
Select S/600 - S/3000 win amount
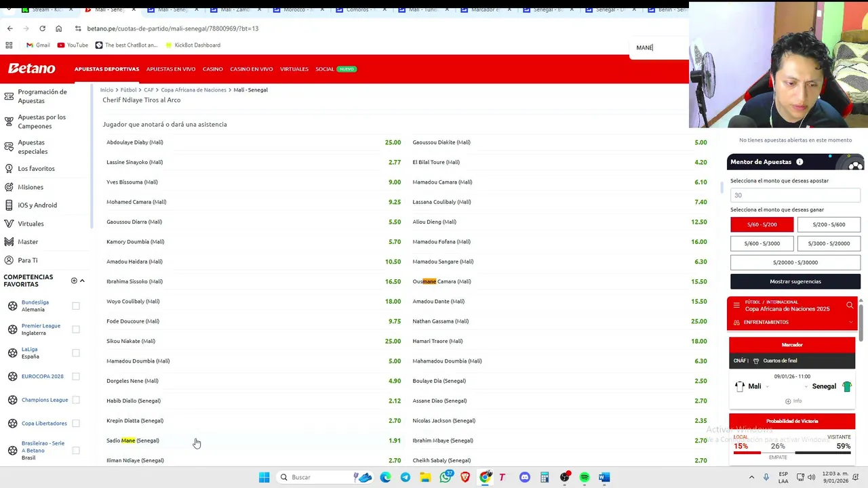(762, 243)
